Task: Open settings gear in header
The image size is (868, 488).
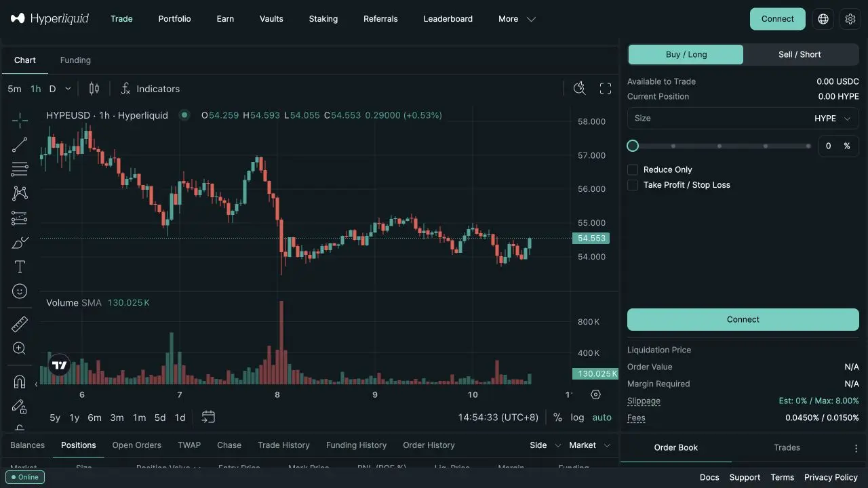Action: coord(850,19)
